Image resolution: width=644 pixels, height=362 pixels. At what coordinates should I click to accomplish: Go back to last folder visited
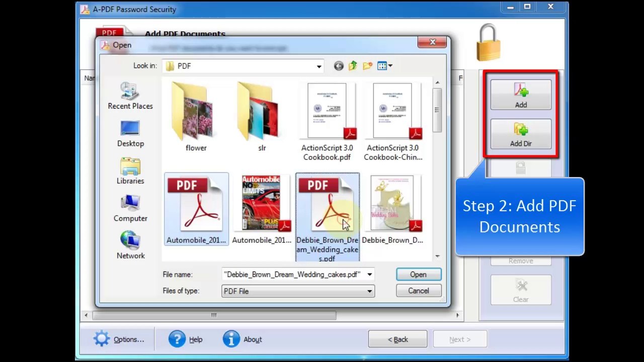tap(339, 66)
